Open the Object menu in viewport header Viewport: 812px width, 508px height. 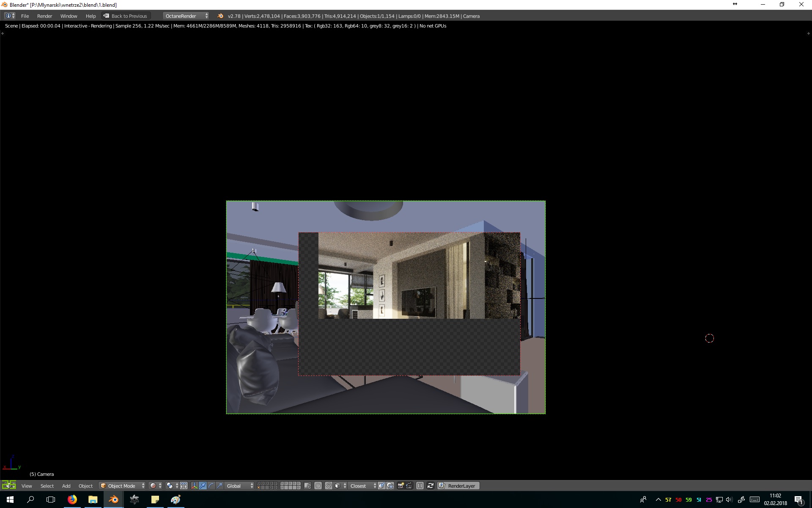coord(85,486)
